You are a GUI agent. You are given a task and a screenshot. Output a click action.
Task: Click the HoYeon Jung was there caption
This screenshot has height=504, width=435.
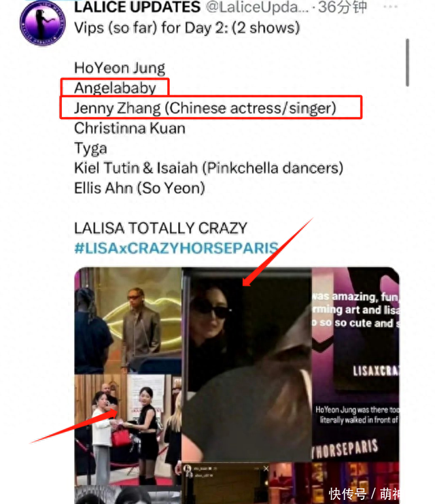(357, 415)
